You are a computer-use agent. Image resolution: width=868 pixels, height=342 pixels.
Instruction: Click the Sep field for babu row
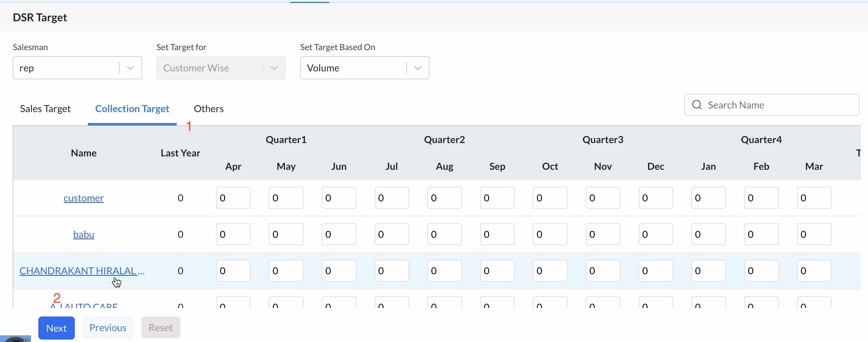pyautogui.click(x=497, y=234)
